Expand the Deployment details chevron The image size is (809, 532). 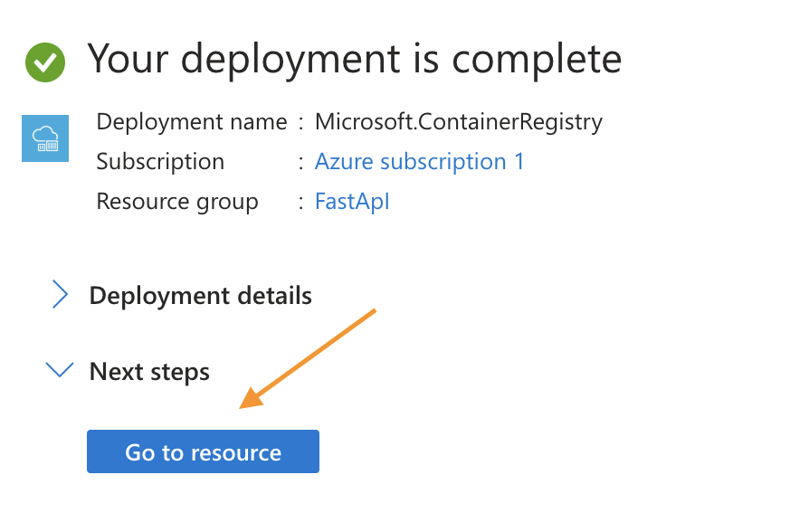point(61,295)
